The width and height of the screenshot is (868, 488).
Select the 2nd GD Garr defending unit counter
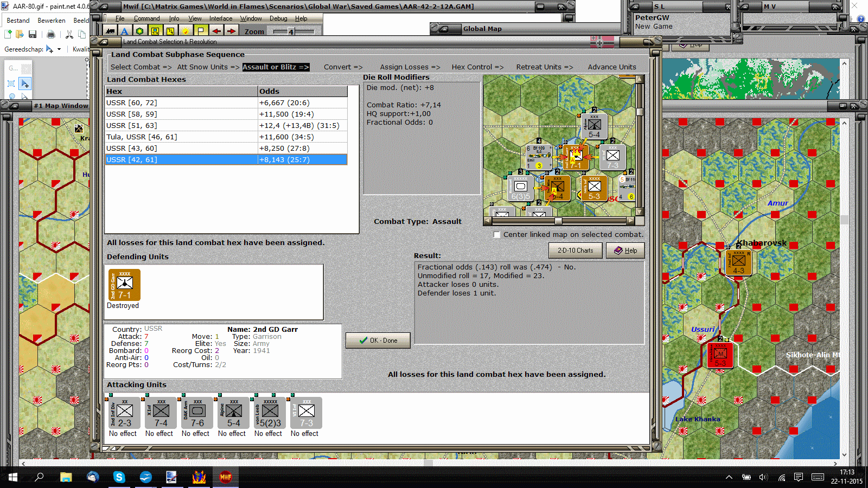point(124,285)
